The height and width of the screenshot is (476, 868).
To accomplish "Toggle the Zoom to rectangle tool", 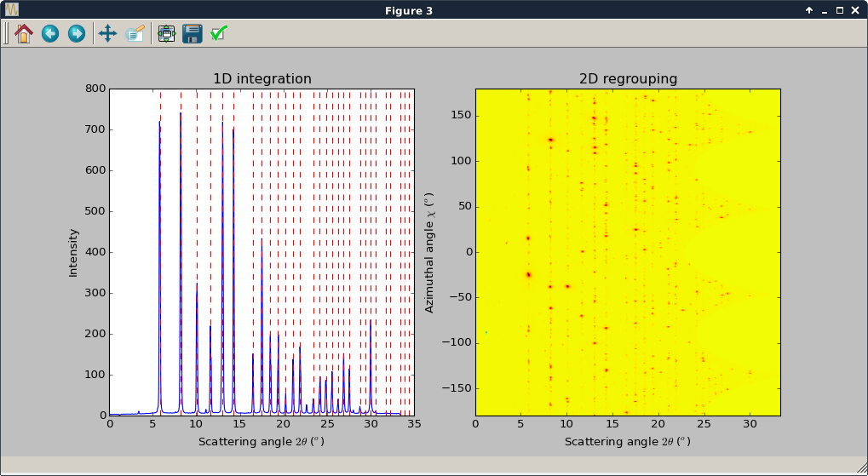I will pos(135,33).
